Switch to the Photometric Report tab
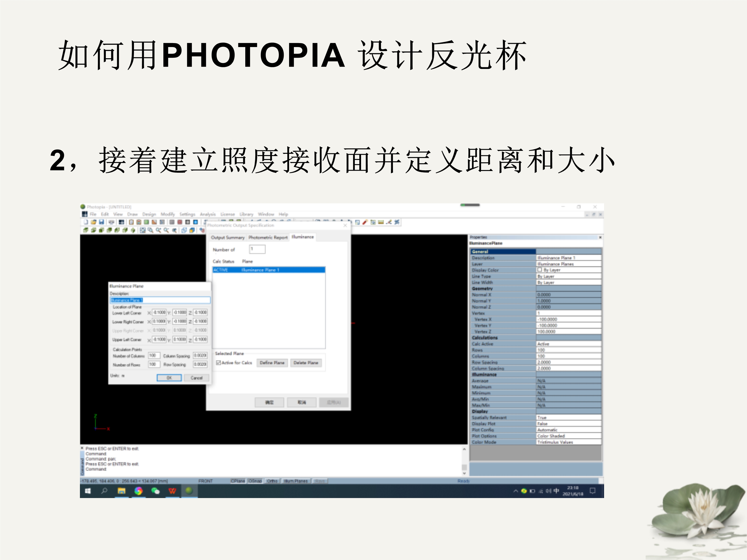This screenshot has height=560, width=747. [268, 237]
